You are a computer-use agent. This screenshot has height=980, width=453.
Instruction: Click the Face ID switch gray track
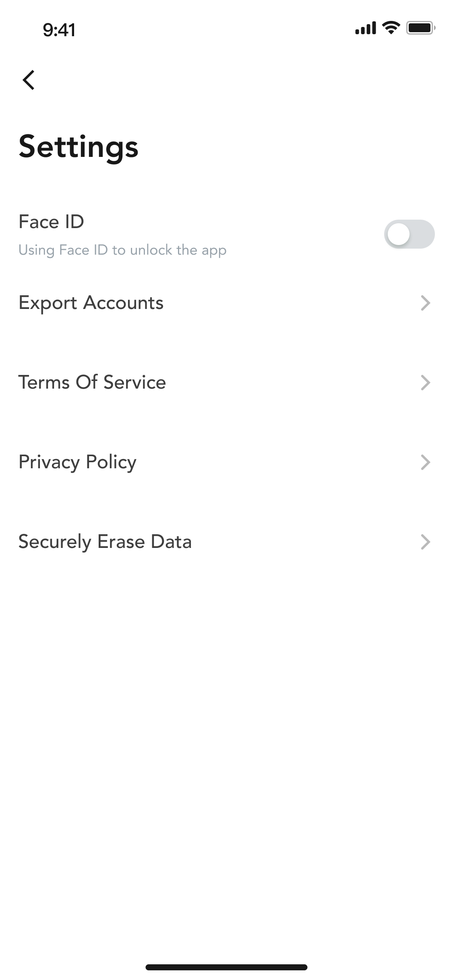pyautogui.click(x=423, y=234)
